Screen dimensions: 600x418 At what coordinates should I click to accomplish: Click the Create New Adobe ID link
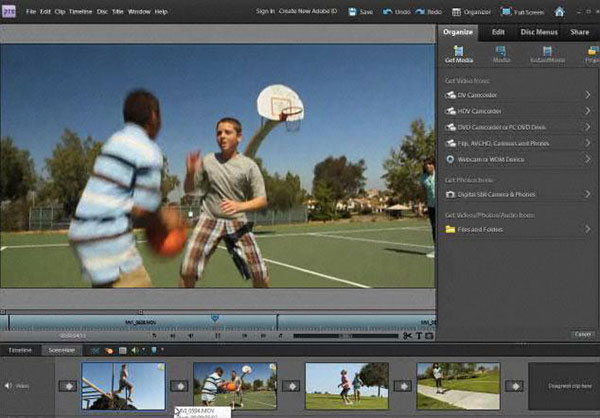point(310,12)
